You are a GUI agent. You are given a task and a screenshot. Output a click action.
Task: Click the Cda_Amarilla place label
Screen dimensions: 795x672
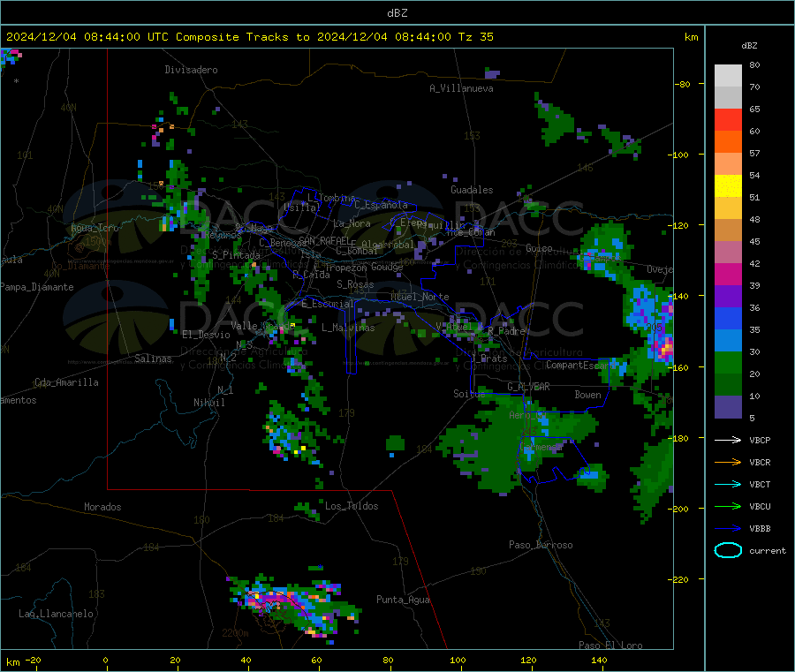tap(66, 382)
